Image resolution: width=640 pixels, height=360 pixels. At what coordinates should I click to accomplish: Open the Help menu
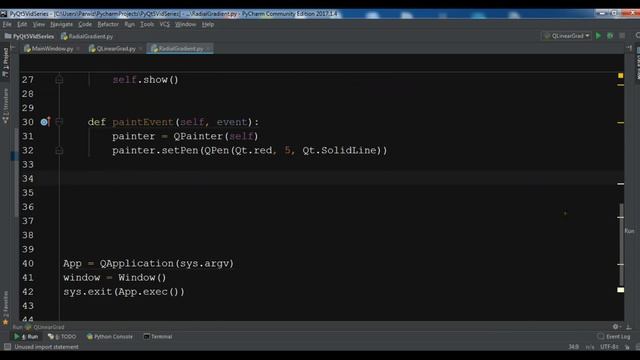208,24
